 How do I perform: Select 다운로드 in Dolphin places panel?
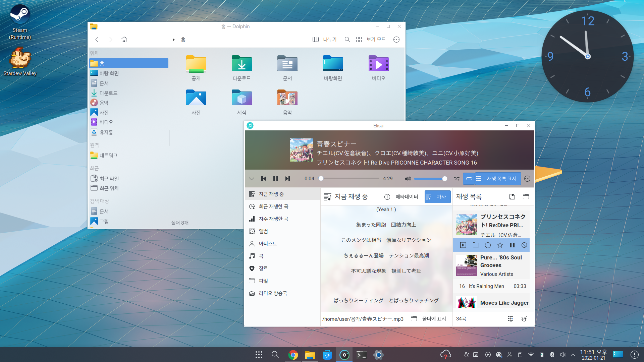pos(129,93)
